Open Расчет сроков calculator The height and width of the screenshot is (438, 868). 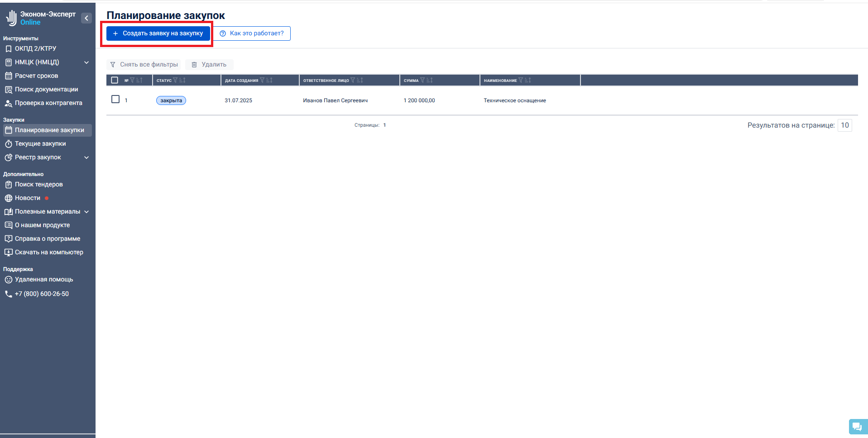36,76
